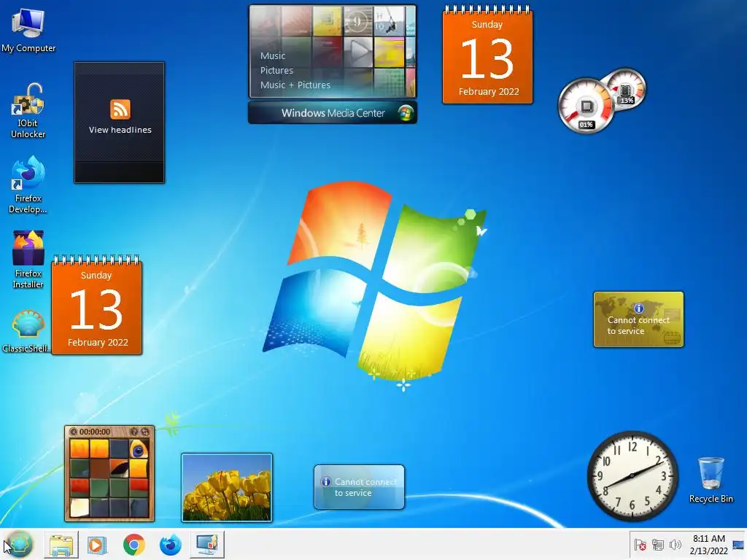Select the Firefox Developer Edition desktop shortcut
Viewport: 747px width, 560px height.
28,184
